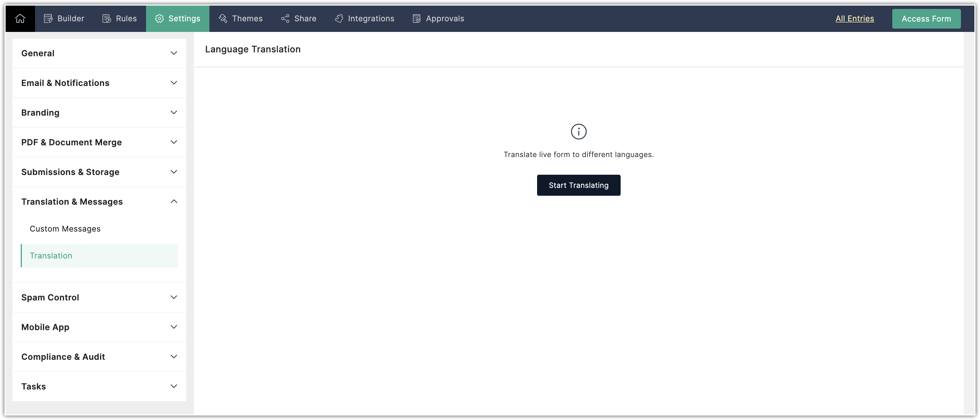The image size is (980, 420).
Task: Click the Rules tab icon
Action: pyautogui.click(x=107, y=19)
